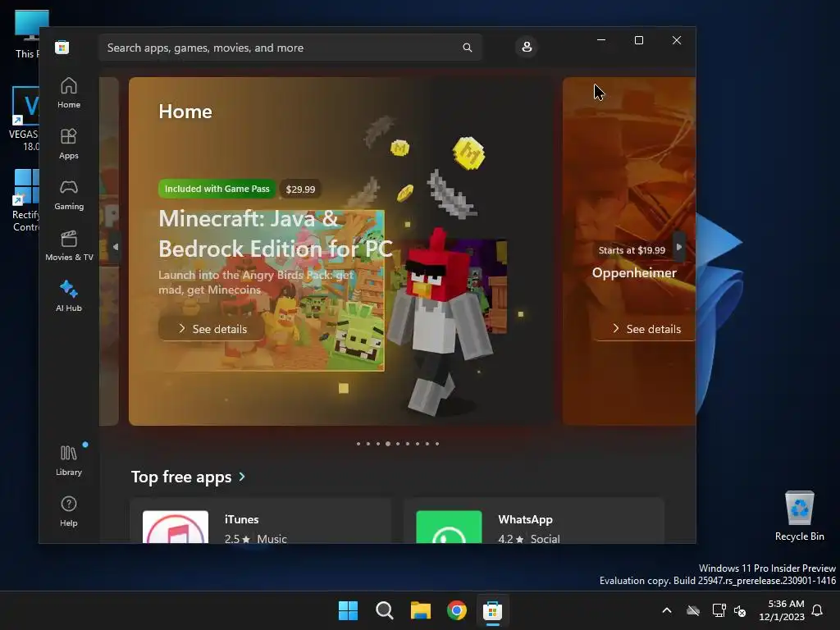The height and width of the screenshot is (630, 840).
Task: Select the sixth carousel page dot
Action: click(408, 444)
